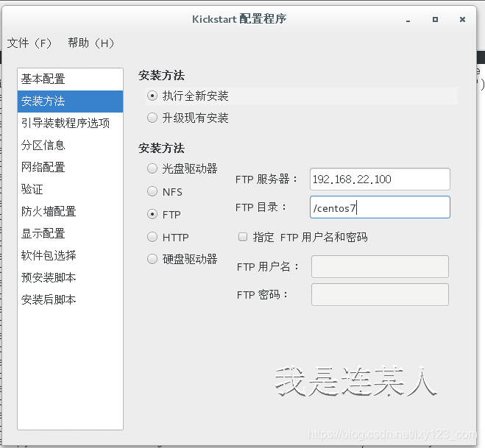Click the FTP 用户名 field
Image resolution: width=485 pixels, height=448 pixels.
tap(380, 266)
